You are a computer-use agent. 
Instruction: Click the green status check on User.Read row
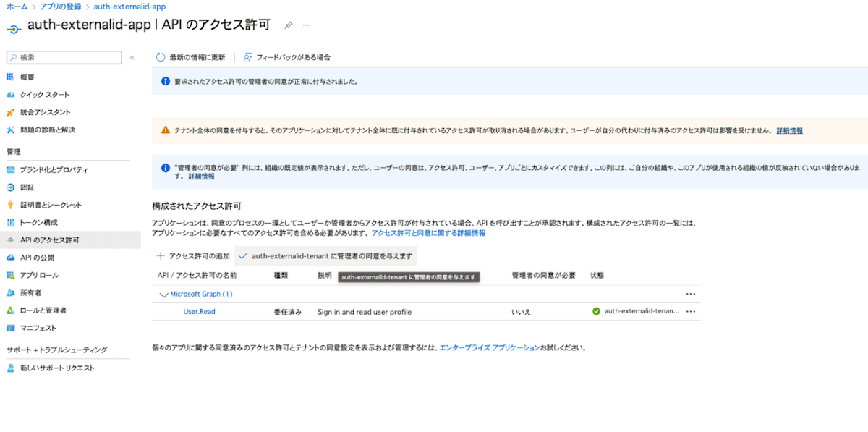click(x=596, y=311)
